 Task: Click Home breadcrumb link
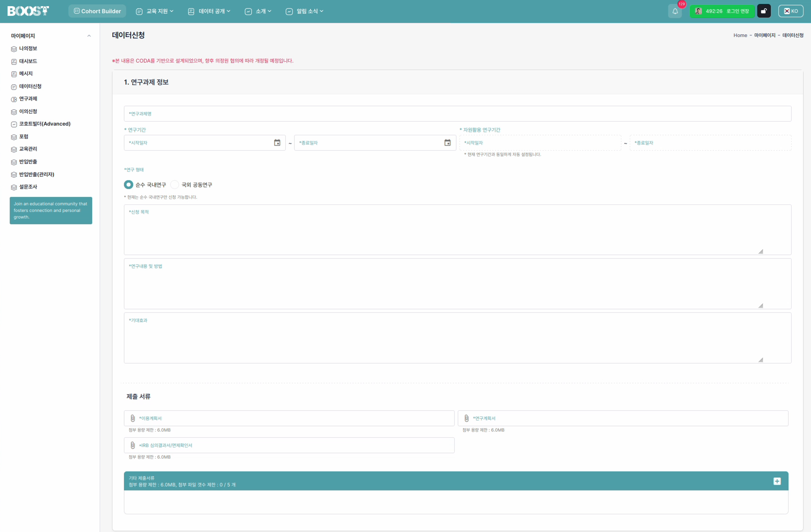[x=740, y=35]
